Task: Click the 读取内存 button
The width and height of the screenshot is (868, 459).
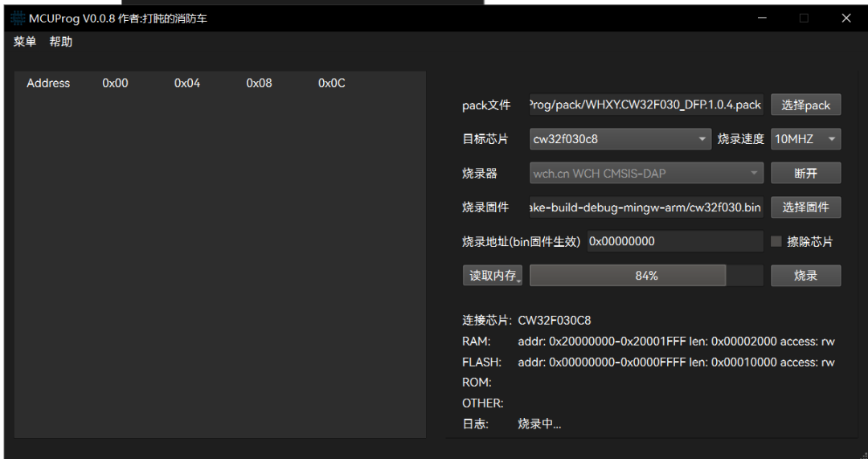Action: pos(493,276)
